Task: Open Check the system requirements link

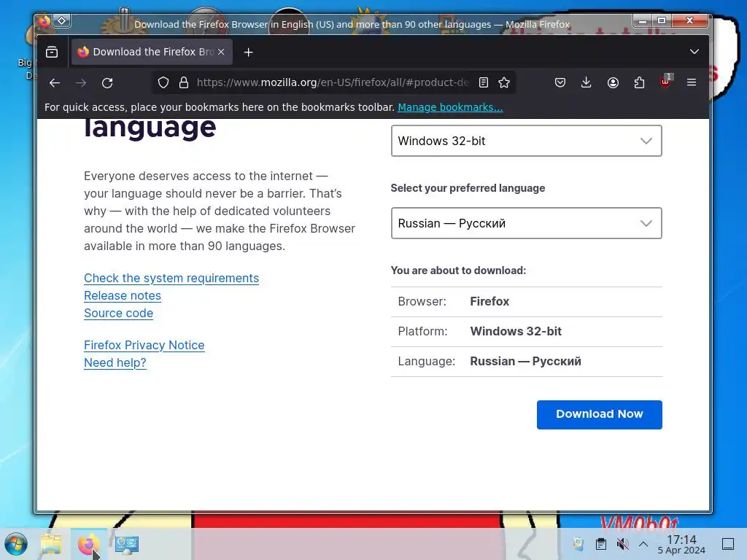Action: coord(171,278)
